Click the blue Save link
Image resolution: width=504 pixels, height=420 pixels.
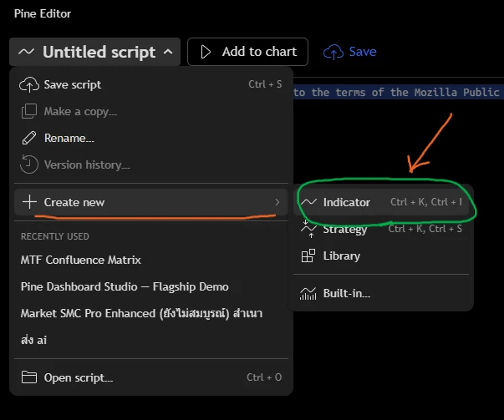pos(362,52)
